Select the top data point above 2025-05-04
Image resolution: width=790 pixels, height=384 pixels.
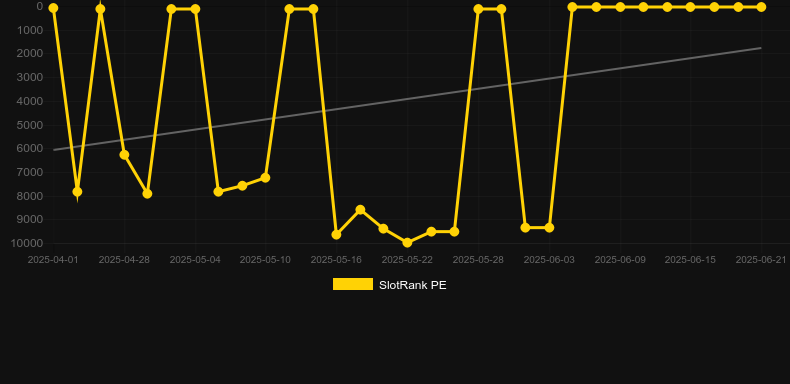195,9
